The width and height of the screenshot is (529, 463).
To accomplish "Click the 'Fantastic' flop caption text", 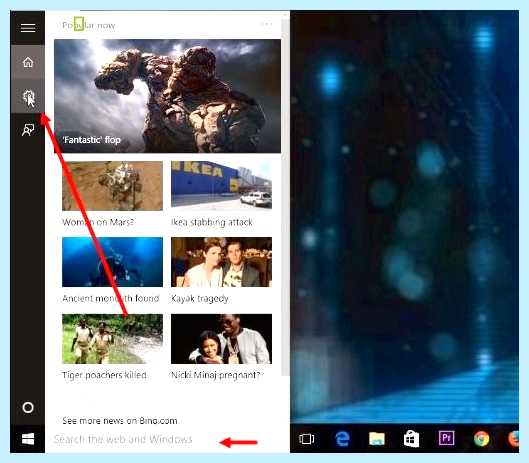I will tap(91, 140).
